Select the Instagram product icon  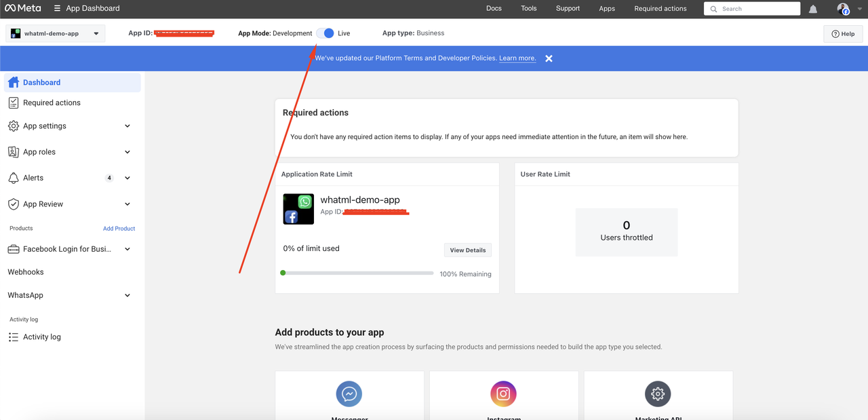[x=503, y=394]
